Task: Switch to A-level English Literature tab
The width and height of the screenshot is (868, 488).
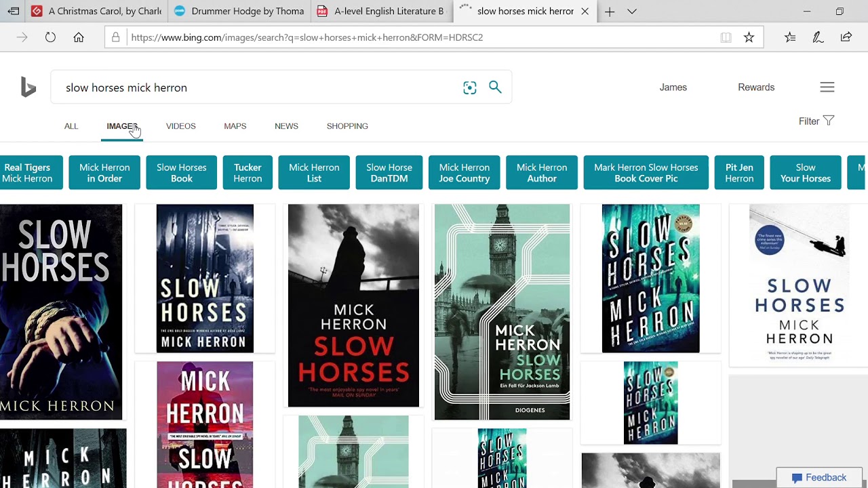Action: [x=382, y=12]
